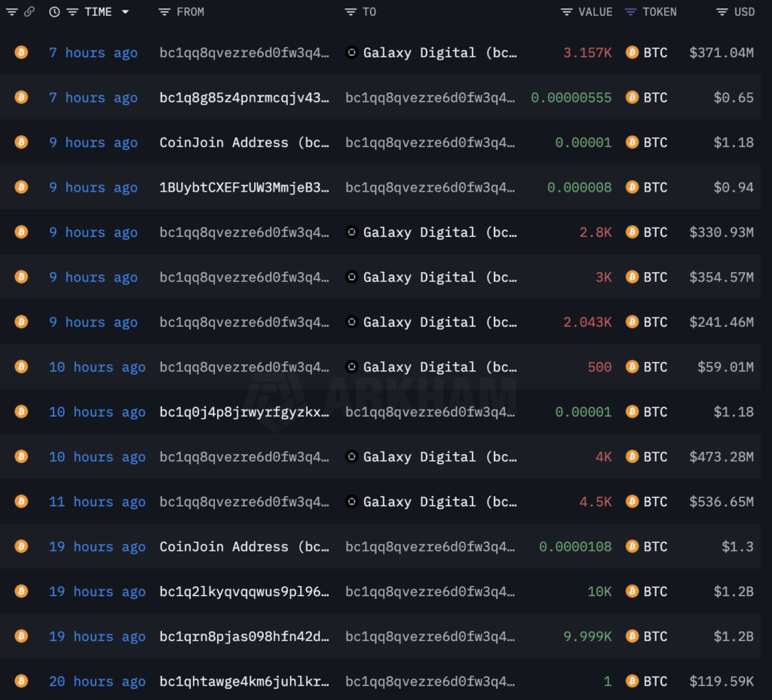The height and width of the screenshot is (700, 772).
Task: Click the 10K BTC value in the 19 hours row
Action: (x=599, y=591)
